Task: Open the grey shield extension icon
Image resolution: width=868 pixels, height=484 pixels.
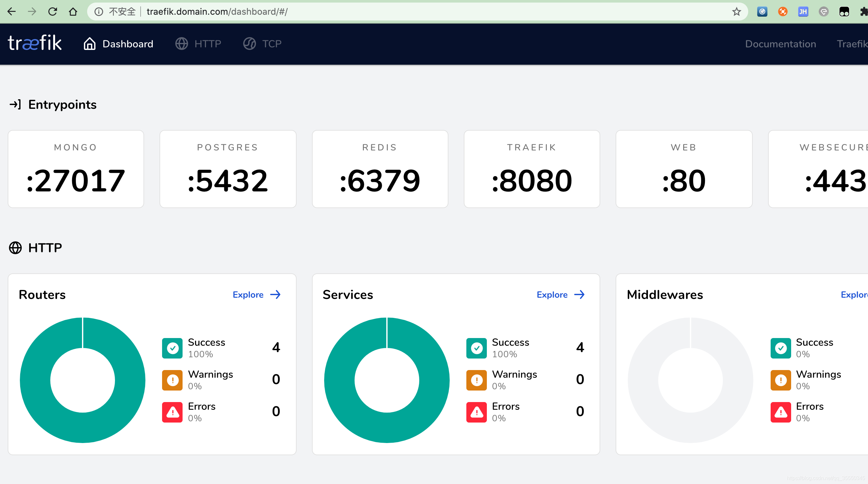Action: [x=823, y=12]
